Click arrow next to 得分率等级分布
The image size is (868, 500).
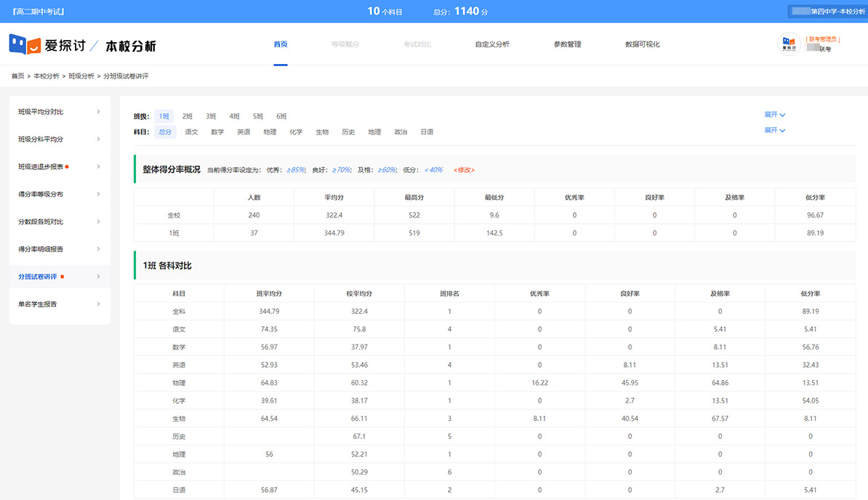tap(98, 194)
